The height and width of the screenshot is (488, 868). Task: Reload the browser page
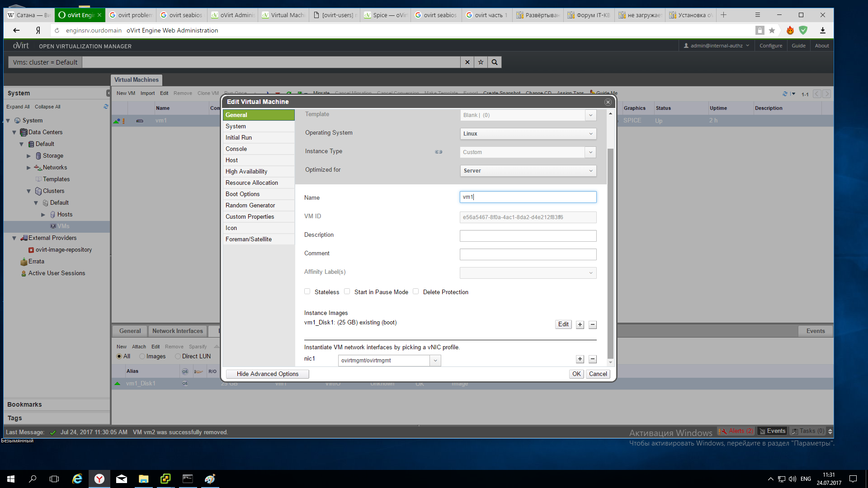[57, 30]
